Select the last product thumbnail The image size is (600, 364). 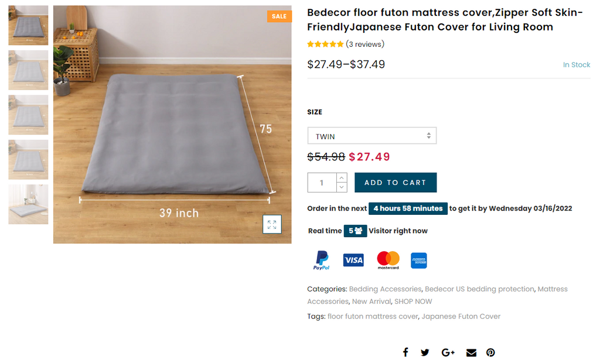coord(28,204)
